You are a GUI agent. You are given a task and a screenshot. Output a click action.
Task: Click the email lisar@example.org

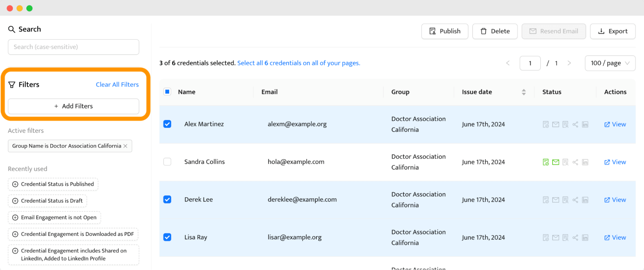click(294, 237)
